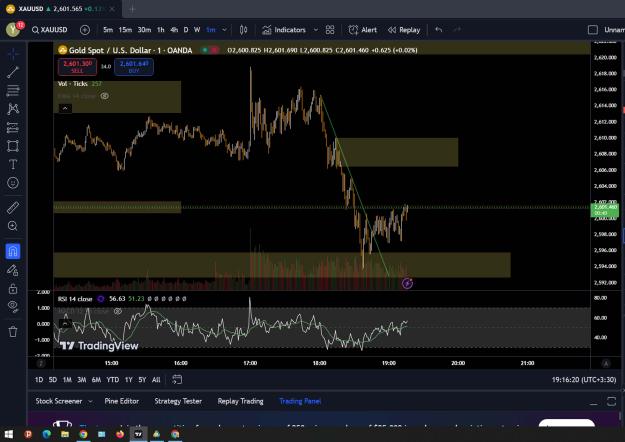Toggle magnet mode in left toolbar
This screenshot has width=625, height=442.
point(13,251)
